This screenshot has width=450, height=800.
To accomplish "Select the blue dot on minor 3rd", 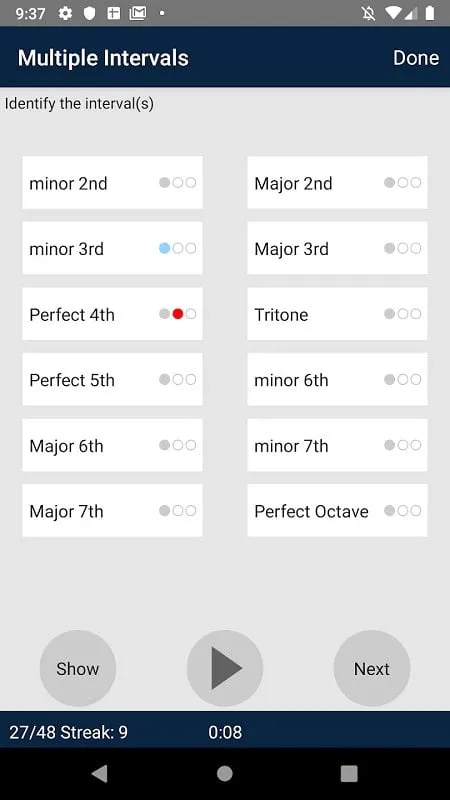I will 164,248.
